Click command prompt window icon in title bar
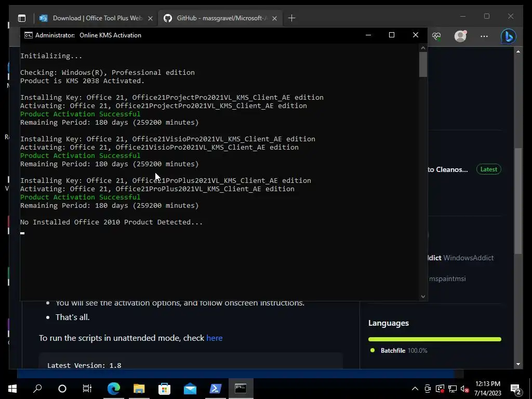532x399 pixels. click(x=29, y=35)
